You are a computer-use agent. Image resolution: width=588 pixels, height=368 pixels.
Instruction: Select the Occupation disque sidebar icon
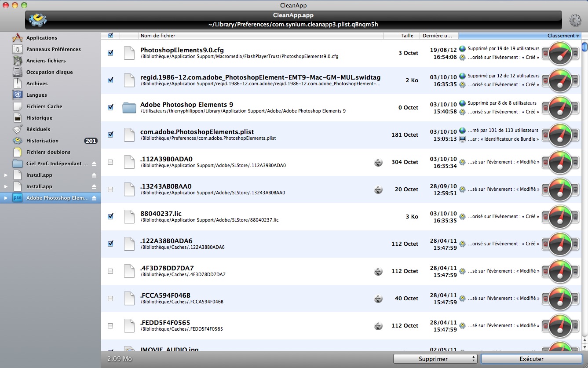click(18, 72)
